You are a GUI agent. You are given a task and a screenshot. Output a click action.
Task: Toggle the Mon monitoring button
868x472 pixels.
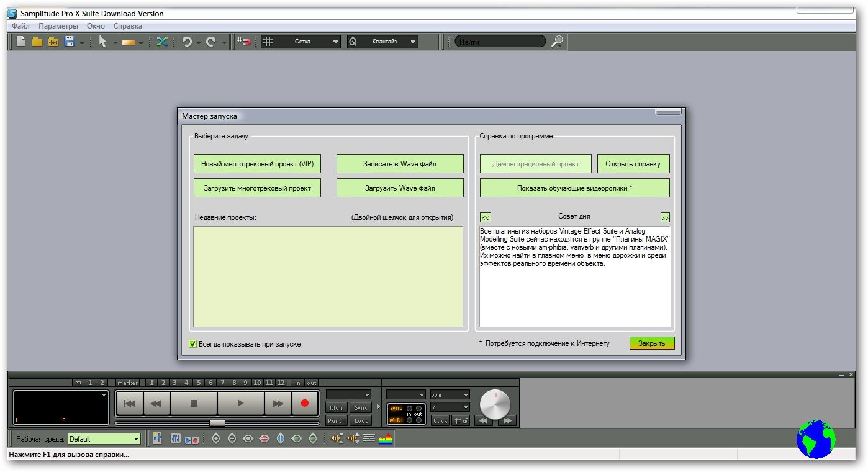pyautogui.click(x=337, y=407)
